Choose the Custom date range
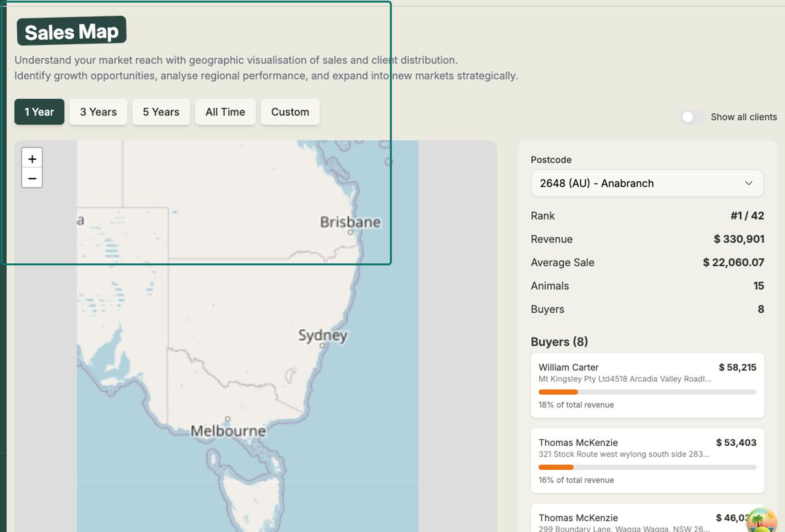The width and height of the screenshot is (785, 532). tap(290, 112)
